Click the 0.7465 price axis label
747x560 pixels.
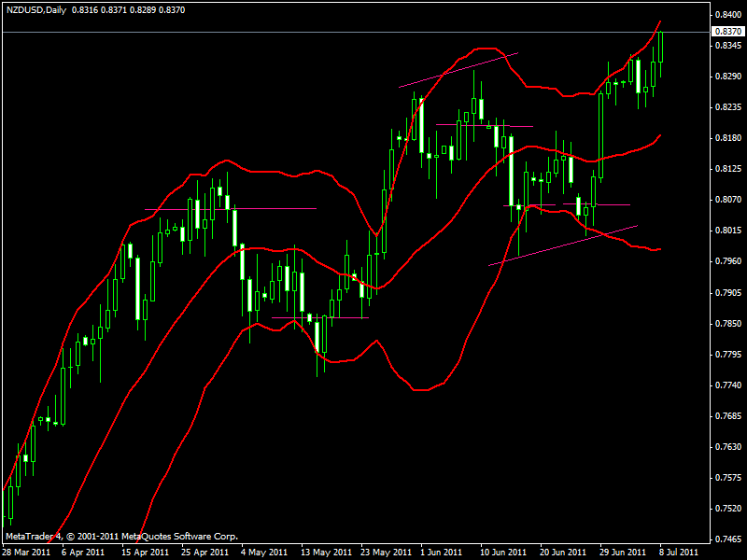pos(728,539)
